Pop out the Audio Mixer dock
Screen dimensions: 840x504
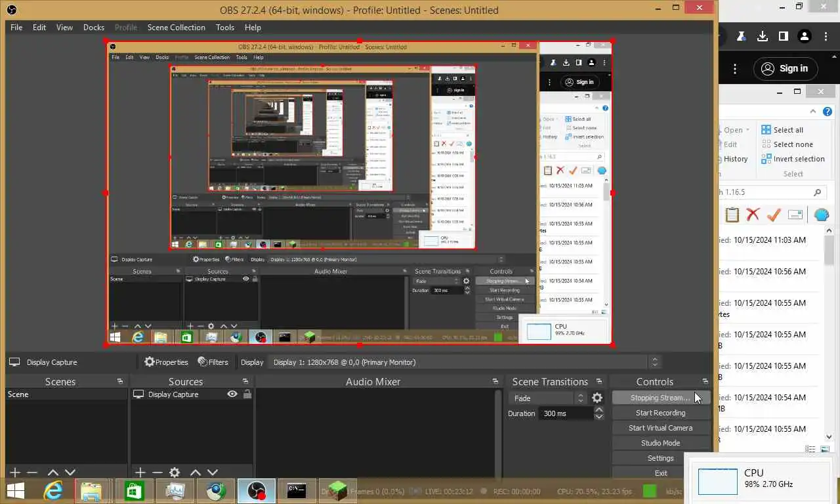pyautogui.click(x=495, y=381)
